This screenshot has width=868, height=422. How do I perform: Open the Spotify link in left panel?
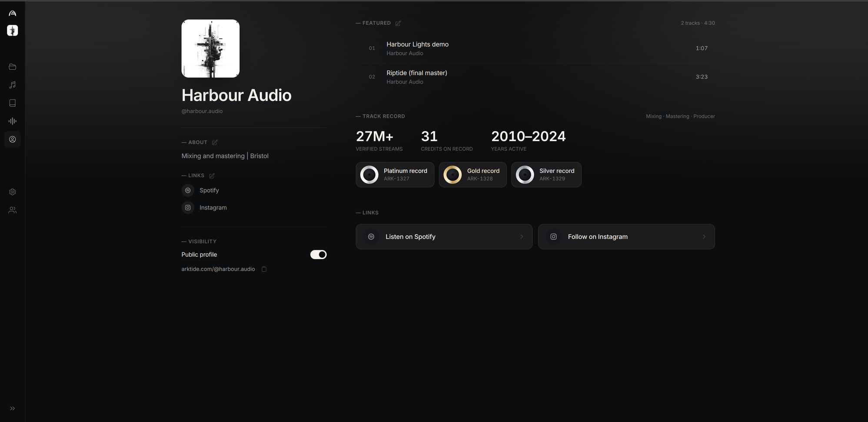[209, 190]
